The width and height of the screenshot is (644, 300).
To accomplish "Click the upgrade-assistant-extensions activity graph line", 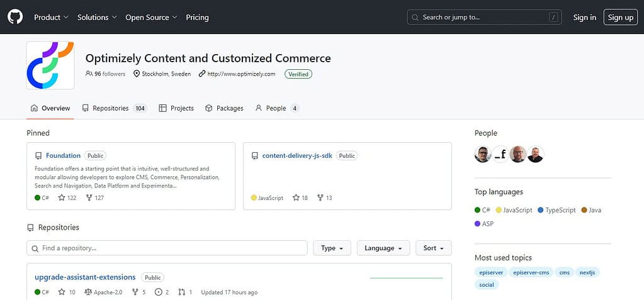I will tap(406, 278).
